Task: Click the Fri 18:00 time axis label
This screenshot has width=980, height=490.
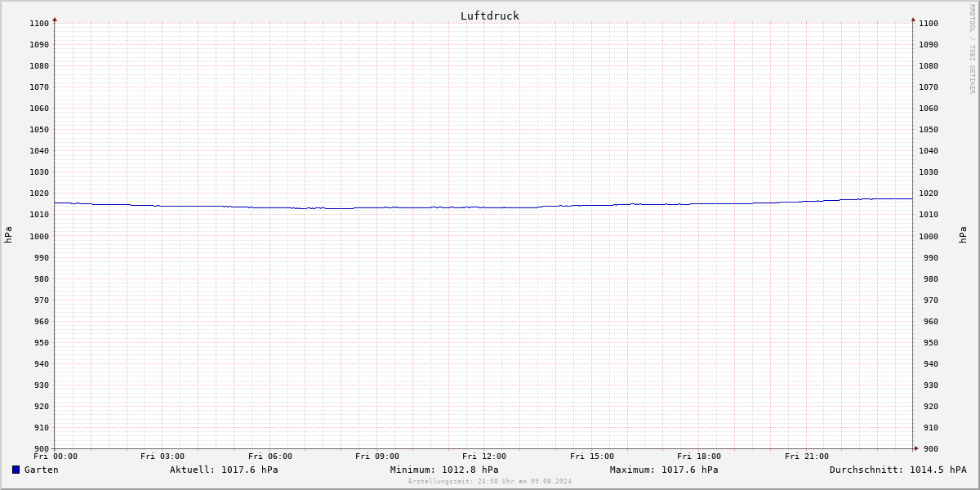Action: (x=699, y=457)
